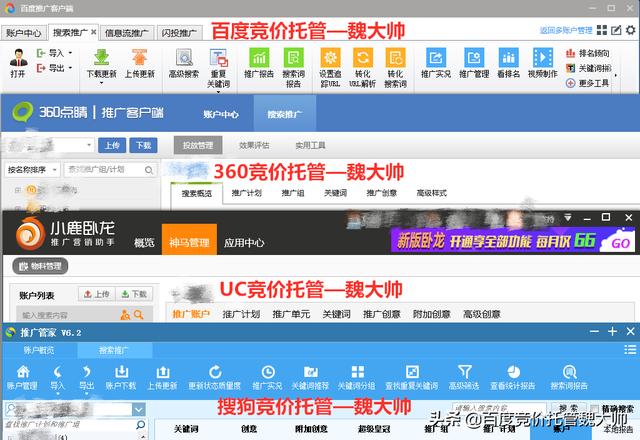Click 查找重复关键词 icon in Sogou

pos(412,372)
